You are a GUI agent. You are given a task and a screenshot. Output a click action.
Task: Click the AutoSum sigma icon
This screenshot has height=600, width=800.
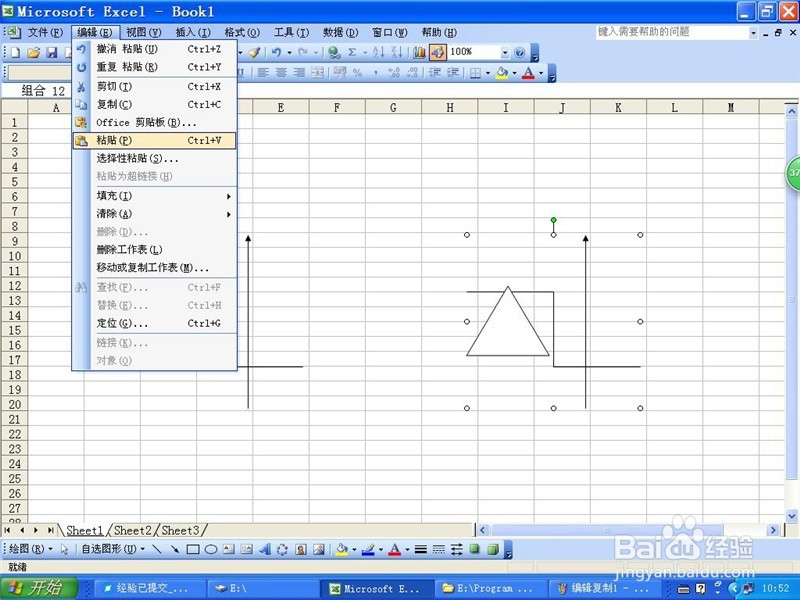point(352,52)
